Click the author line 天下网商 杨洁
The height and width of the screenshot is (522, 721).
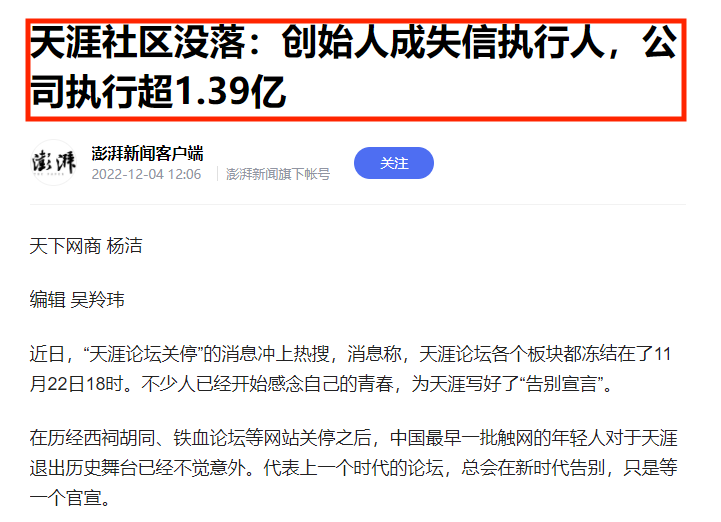coord(86,246)
